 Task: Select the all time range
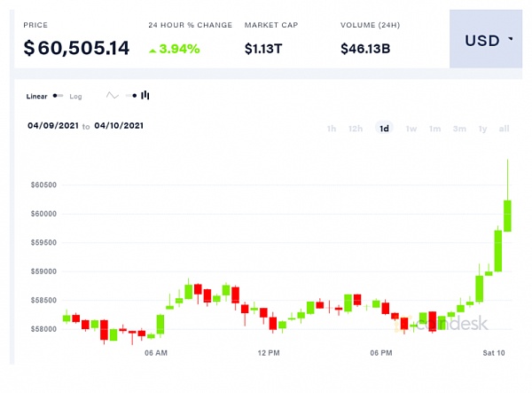coord(505,129)
